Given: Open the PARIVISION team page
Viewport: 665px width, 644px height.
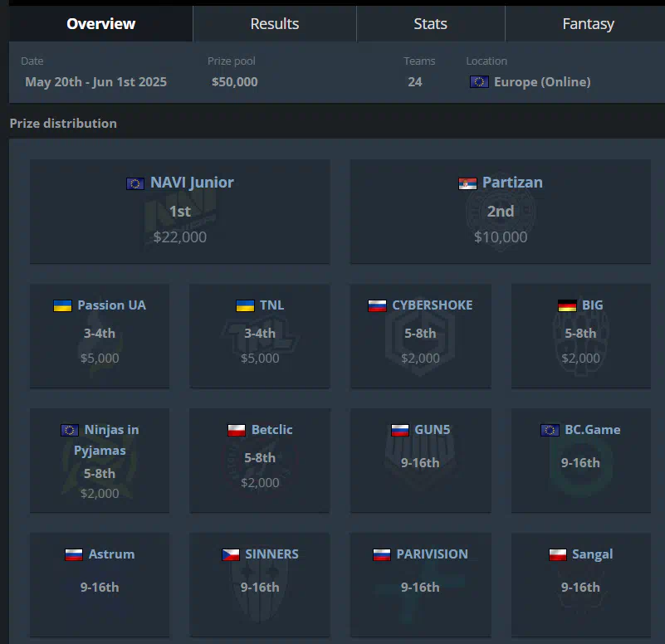Looking at the screenshot, I should (433, 554).
